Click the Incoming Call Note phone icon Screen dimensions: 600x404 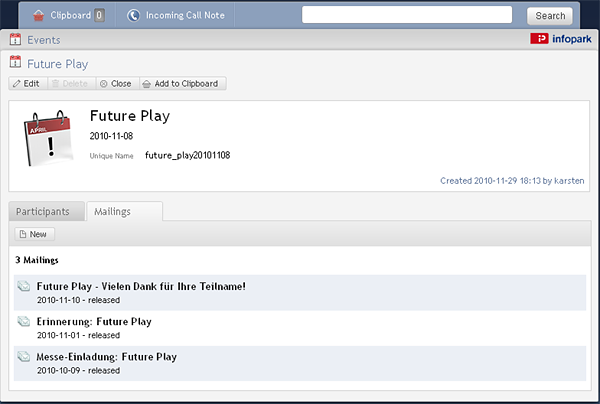coord(134,15)
